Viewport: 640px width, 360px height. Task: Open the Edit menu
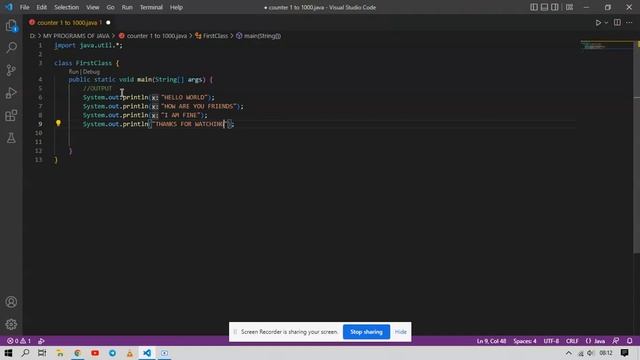(42, 7)
